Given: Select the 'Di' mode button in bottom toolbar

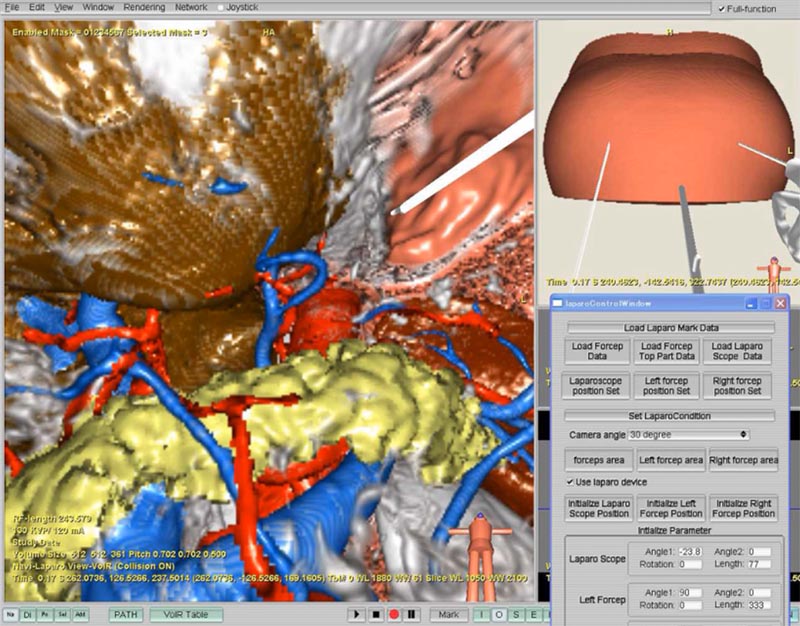Looking at the screenshot, I should click(x=28, y=615).
